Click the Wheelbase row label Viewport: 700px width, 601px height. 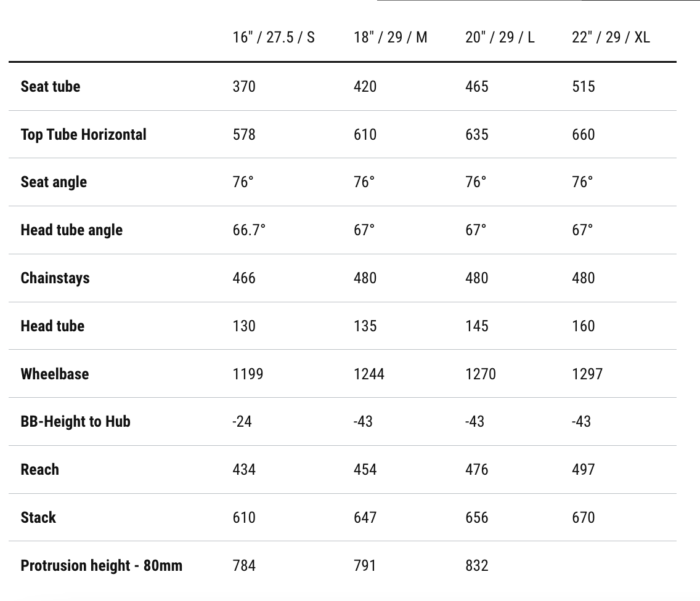coord(54,374)
